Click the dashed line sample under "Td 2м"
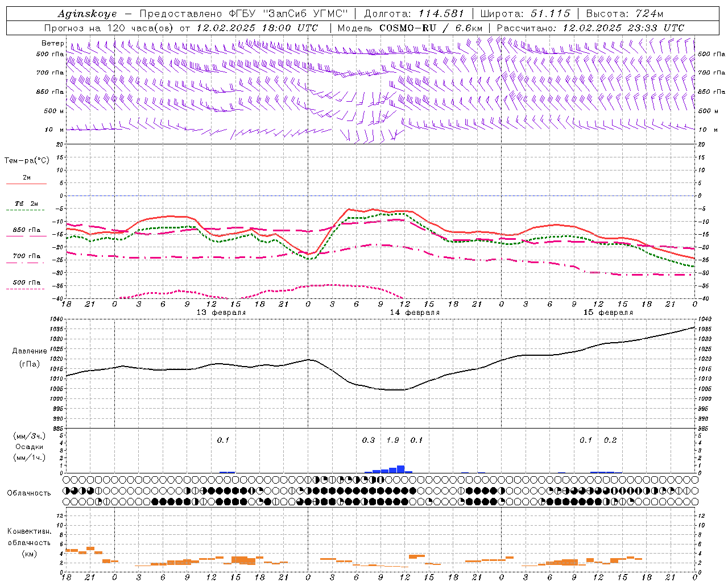The image size is (728, 582). [26, 210]
